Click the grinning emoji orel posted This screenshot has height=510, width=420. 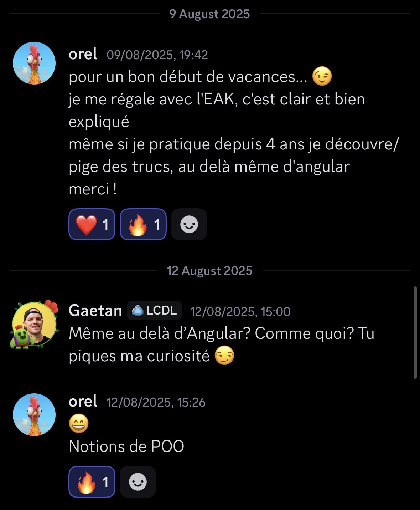[78, 424]
